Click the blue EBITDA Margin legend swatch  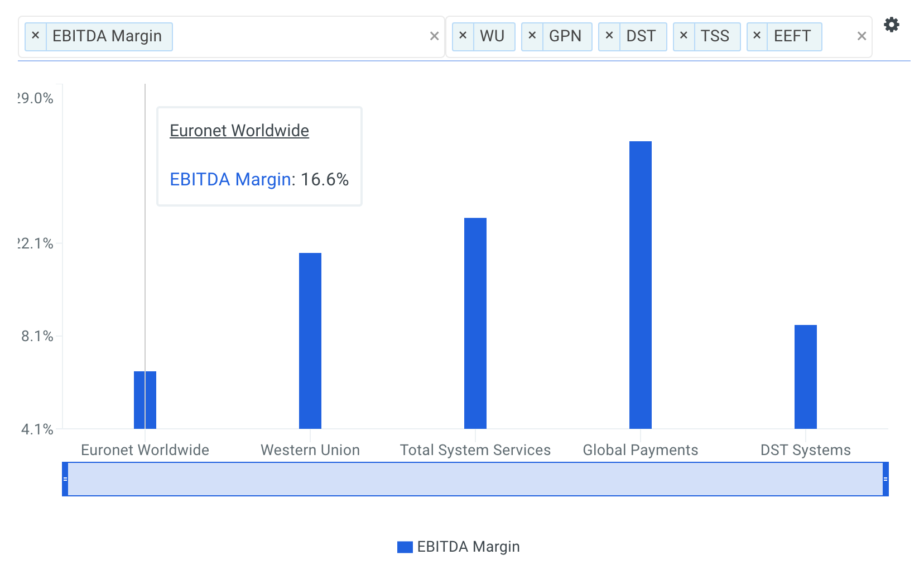(x=405, y=547)
